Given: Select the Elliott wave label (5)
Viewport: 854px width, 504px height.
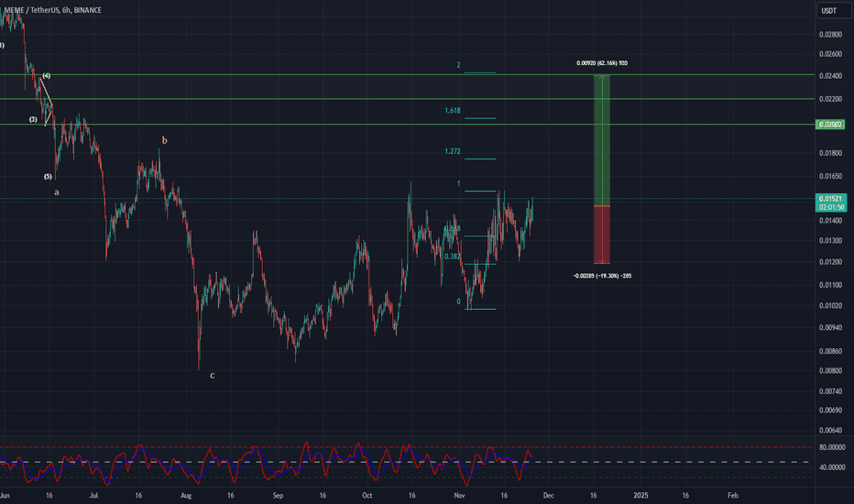Looking at the screenshot, I should (x=48, y=177).
